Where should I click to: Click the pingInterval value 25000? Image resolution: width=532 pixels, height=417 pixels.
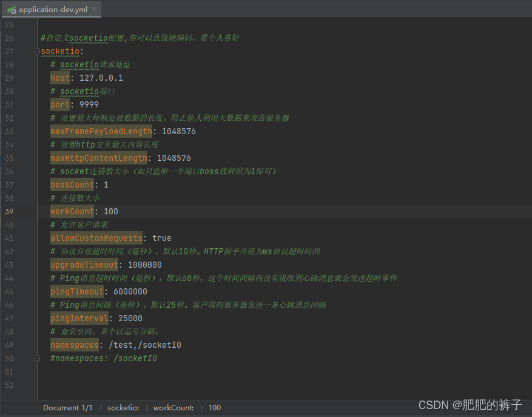(130, 318)
